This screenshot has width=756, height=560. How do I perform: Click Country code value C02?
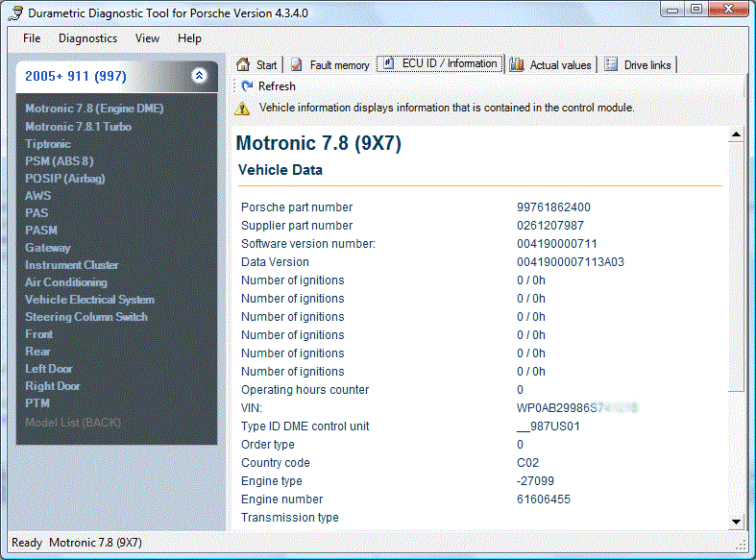pyautogui.click(x=528, y=463)
